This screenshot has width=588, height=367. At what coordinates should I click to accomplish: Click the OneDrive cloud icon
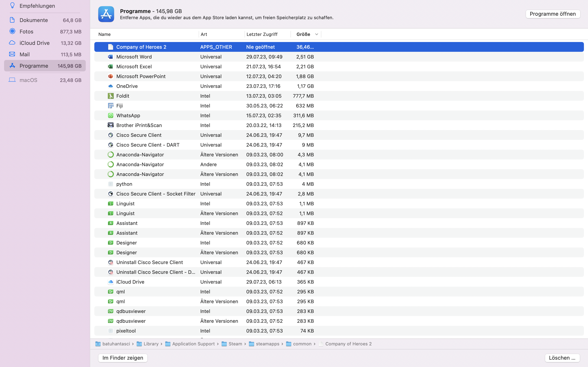pos(110,86)
